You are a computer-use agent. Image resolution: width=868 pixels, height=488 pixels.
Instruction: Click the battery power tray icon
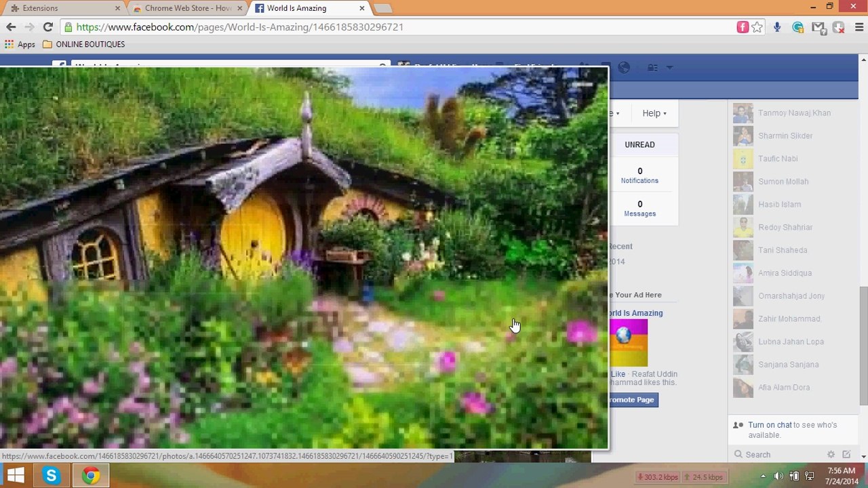(x=794, y=476)
